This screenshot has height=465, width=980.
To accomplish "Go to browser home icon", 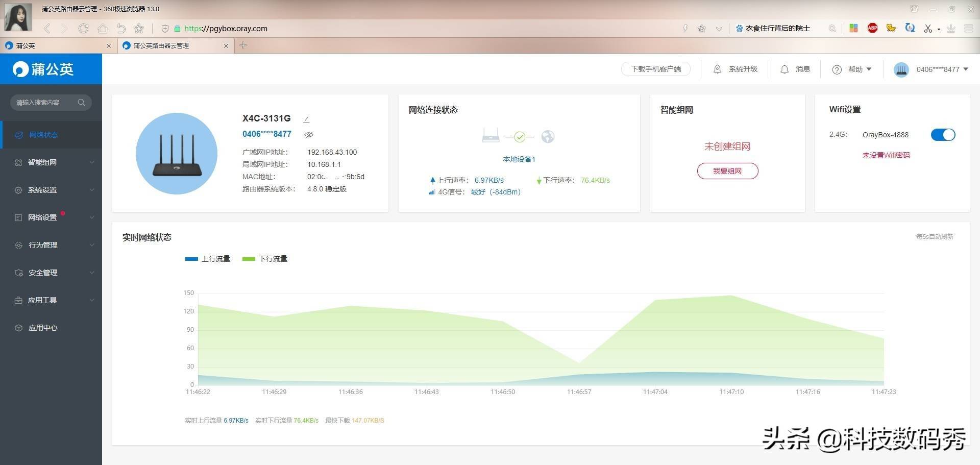I will pyautogui.click(x=103, y=29).
